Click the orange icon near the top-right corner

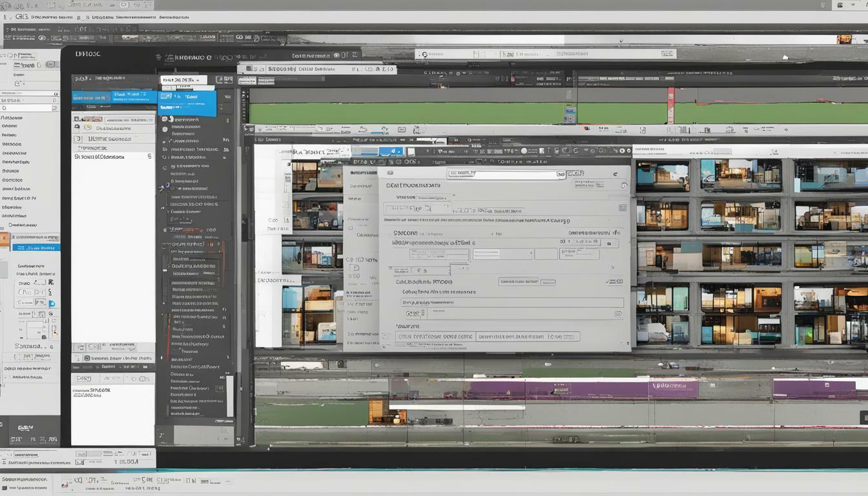coord(845,39)
